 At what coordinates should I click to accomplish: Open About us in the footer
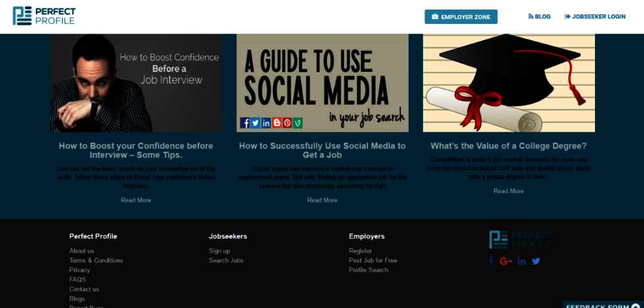(x=81, y=251)
